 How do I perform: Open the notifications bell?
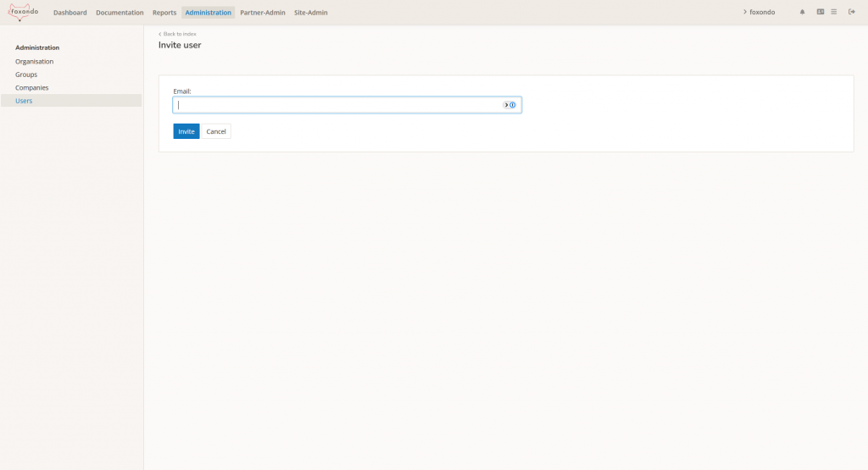click(x=802, y=12)
